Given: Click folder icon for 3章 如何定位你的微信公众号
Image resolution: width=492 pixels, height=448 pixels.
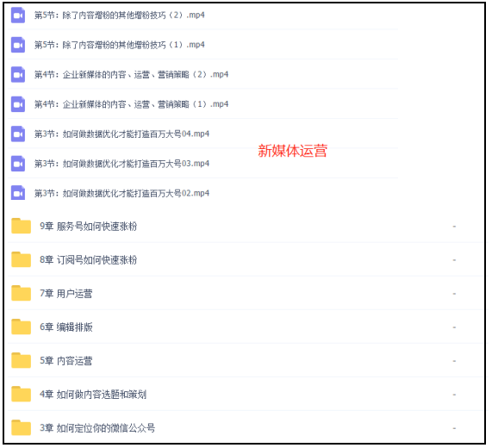Looking at the screenshot, I should pyautogui.click(x=21, y=427).
